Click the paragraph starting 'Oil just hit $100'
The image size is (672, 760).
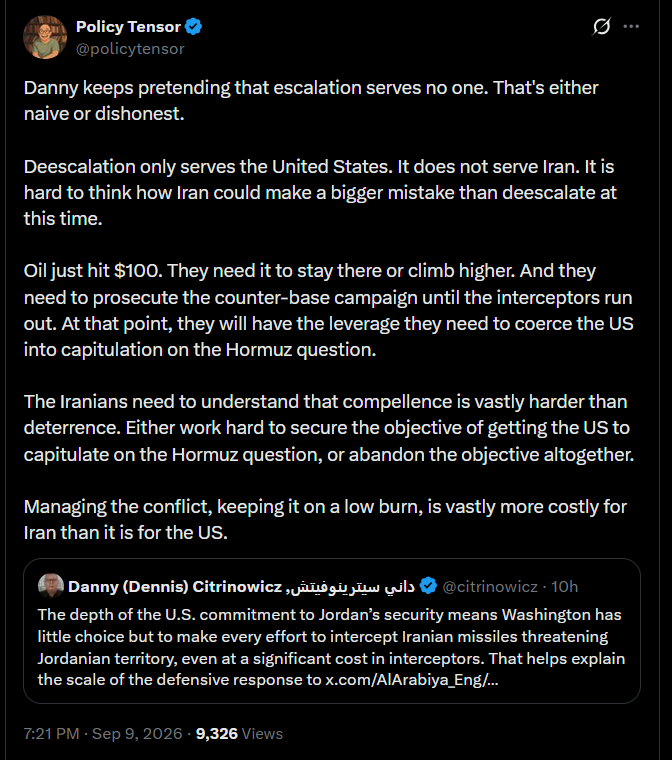(329, 310)
